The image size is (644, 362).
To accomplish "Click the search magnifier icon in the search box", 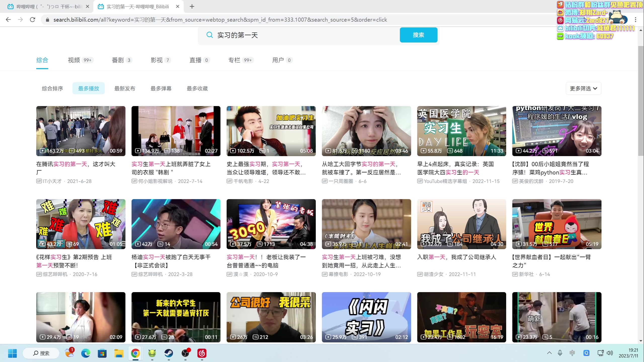I will pyautogui.click(x=210, y=35).
